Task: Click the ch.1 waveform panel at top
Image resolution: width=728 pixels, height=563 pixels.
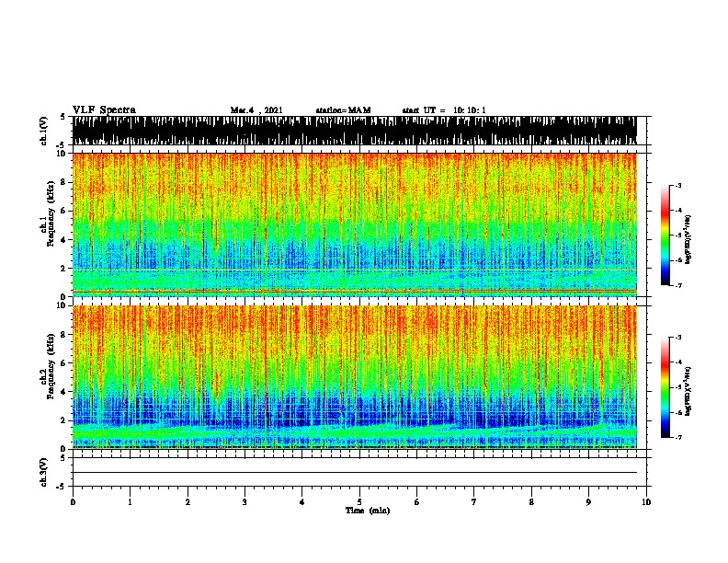Action: tap(355, 131)
